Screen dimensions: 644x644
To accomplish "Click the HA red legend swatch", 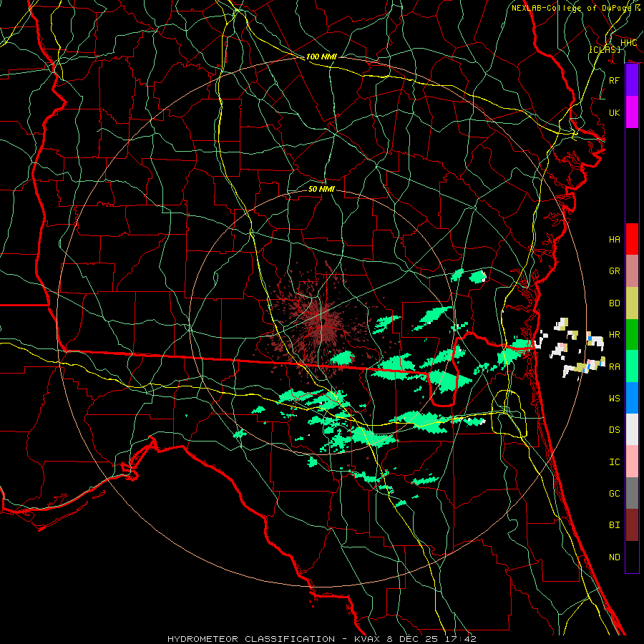I will pyautogui.click(x=632, y=239).
